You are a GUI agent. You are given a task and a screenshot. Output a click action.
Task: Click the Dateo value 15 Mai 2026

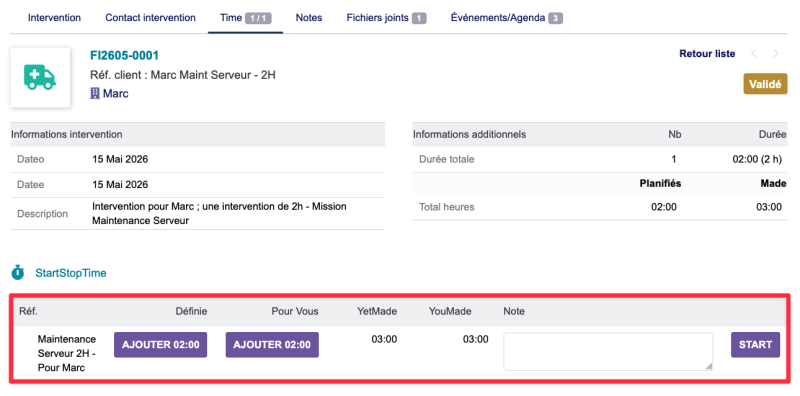point(120,159)
